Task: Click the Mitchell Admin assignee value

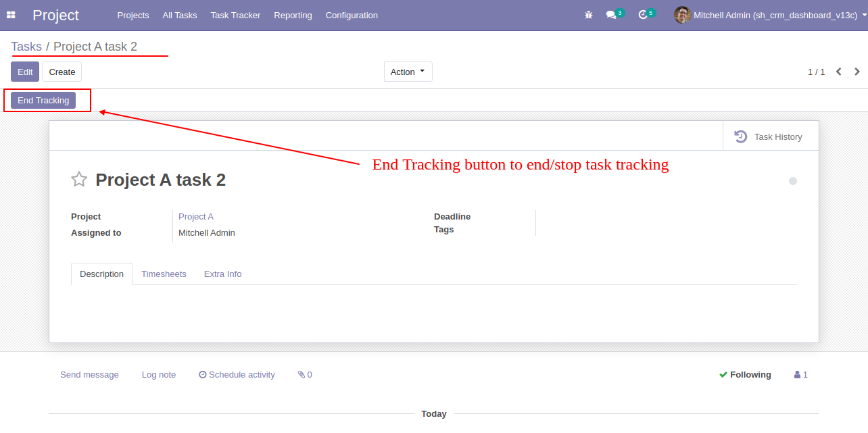Action: tap(207, 232)
